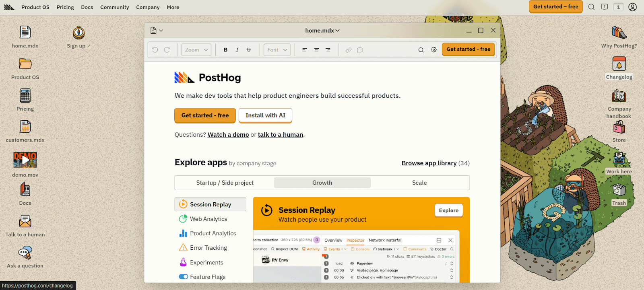
Task: Open the Zoom dropdown
Action: click(196, 50)
